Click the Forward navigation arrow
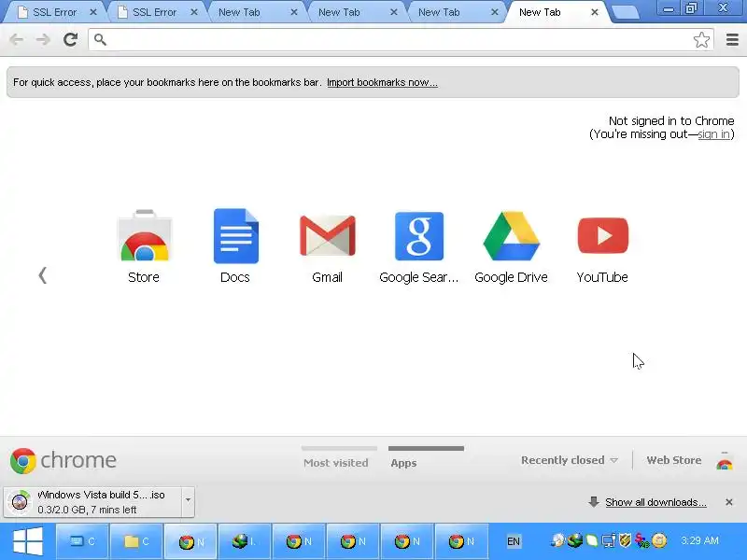The image size is (747, 560). pyautogui.click(x=43, y=39)
